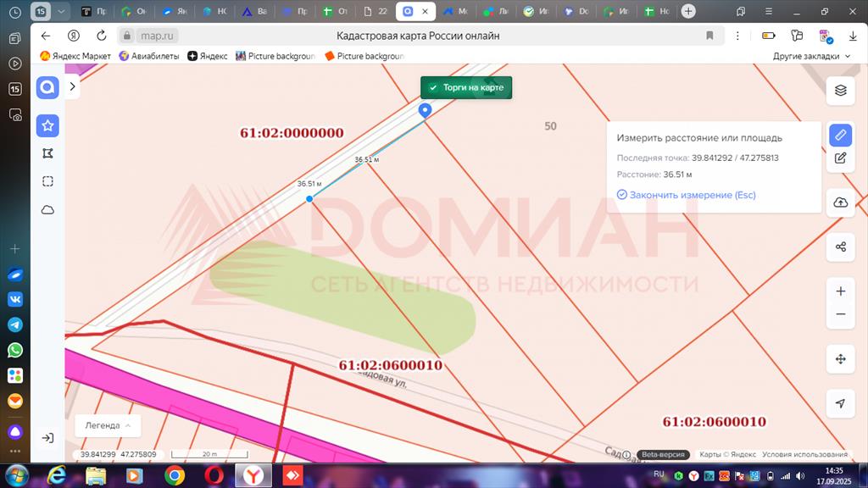This screenshot has height=488, width=868.
Task: Open the share map icon
Action: [840, 247]
